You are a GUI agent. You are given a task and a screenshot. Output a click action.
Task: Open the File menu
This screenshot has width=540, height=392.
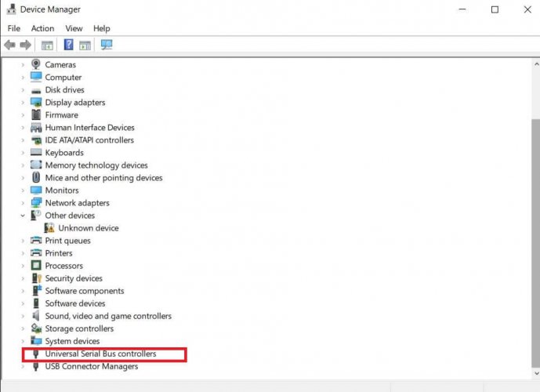click(14, 28)
